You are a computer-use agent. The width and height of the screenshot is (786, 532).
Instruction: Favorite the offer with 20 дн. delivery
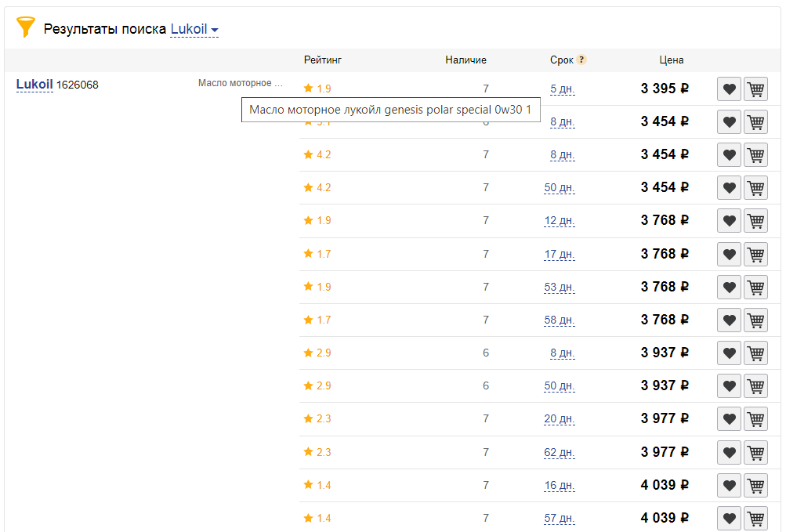pyautogui.click(x=729, y=419)
